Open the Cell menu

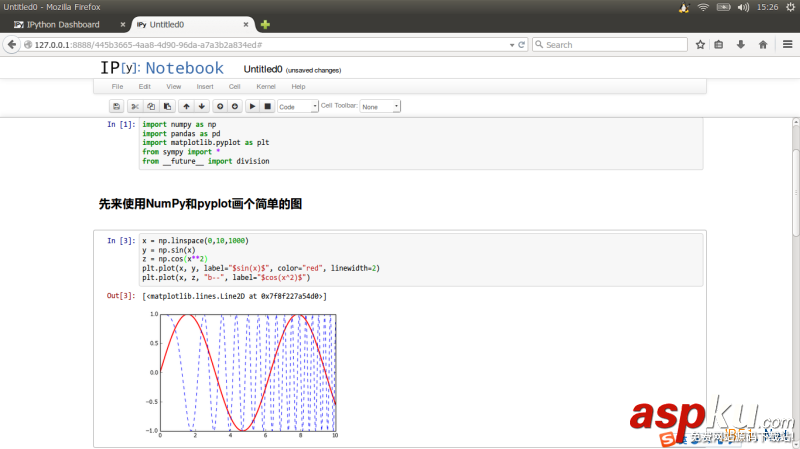(235, 87)
